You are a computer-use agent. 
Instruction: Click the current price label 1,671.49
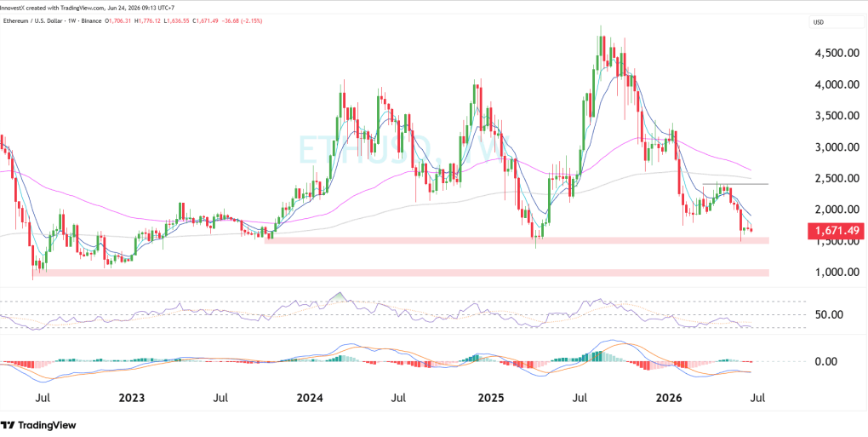point(837,229)
